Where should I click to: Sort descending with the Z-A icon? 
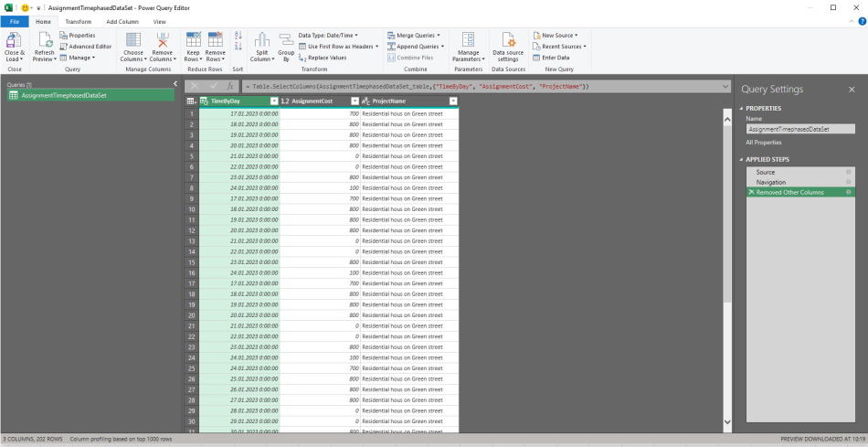point(238,46)
